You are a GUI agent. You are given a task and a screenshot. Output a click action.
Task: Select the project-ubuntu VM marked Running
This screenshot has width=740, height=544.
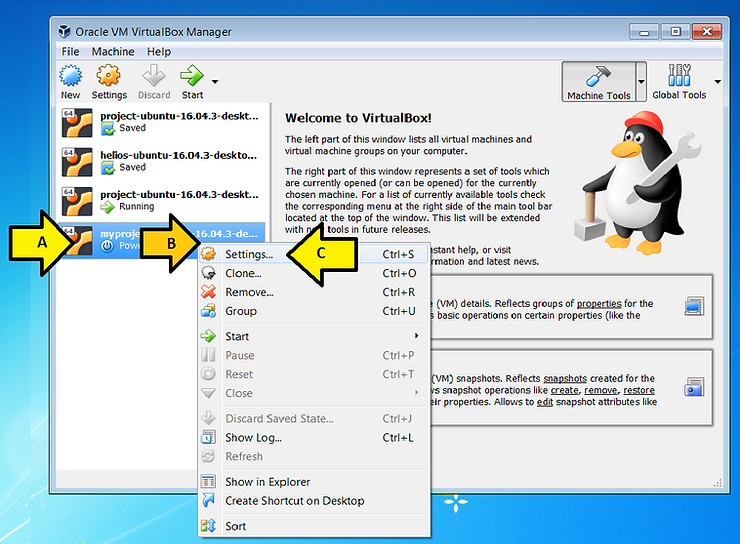pos(160,201)
